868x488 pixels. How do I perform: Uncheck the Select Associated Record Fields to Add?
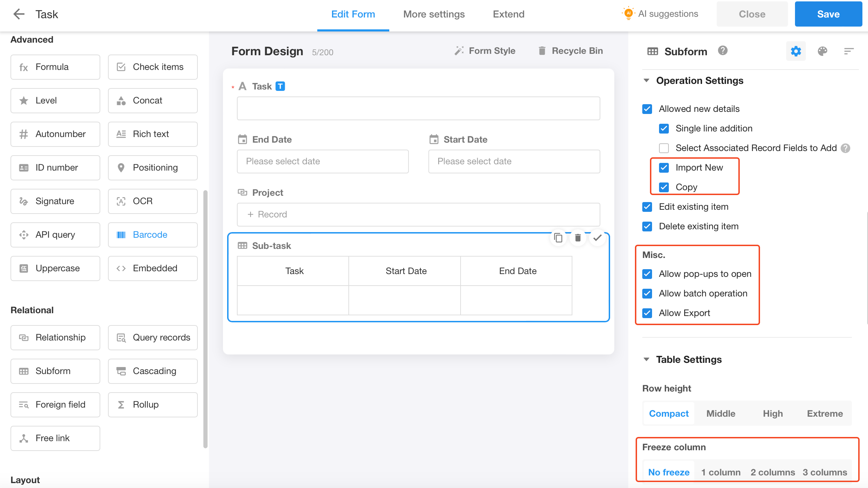click(x=664, y=148)
